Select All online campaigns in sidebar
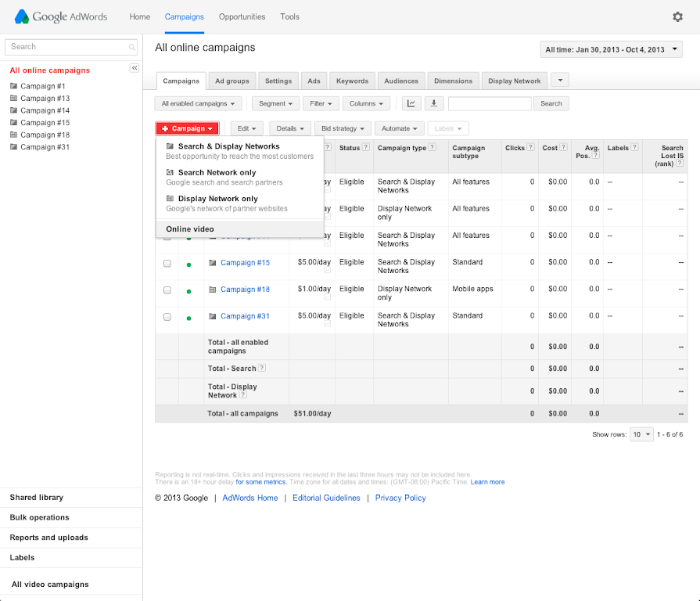 pyautogui.click(x=50, y=70)
